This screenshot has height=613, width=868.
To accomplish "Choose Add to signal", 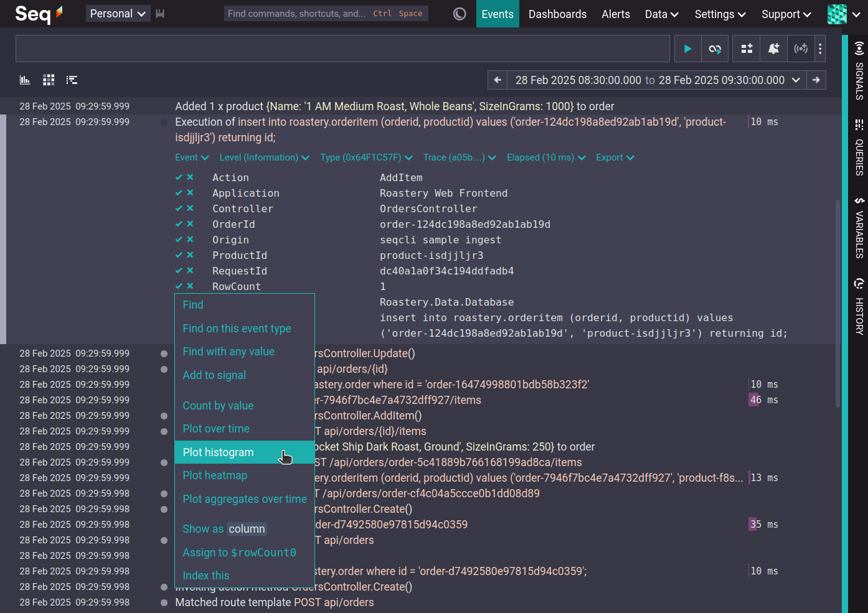I will [245, 375].
